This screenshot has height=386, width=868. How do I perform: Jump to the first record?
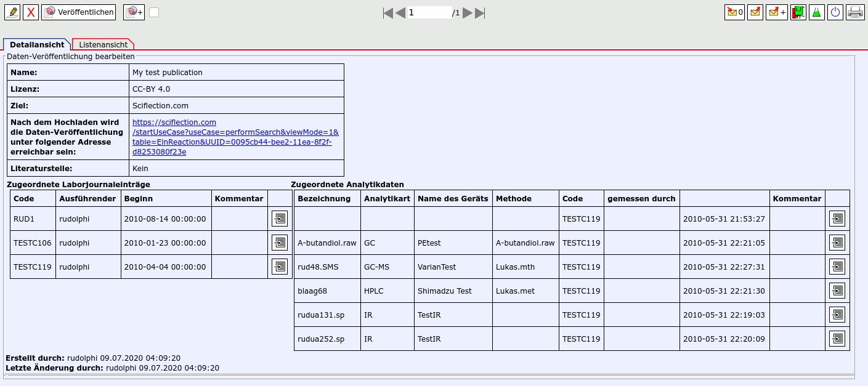click(387, 13)
